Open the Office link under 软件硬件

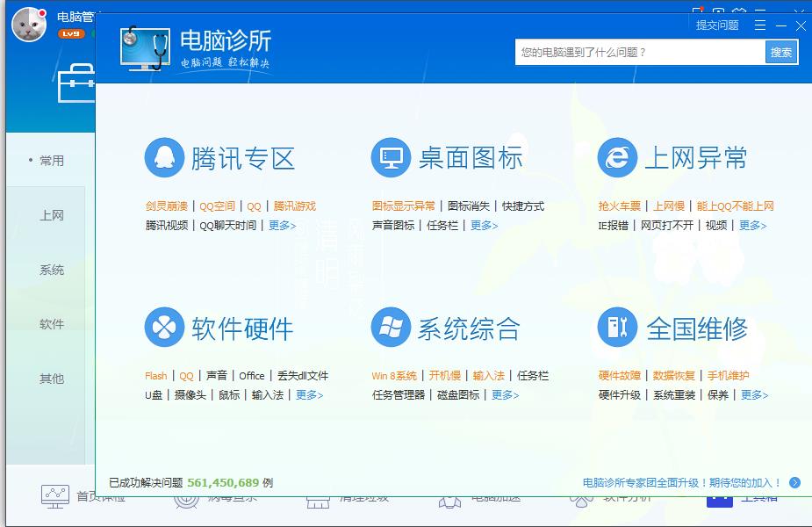(252, 376)
